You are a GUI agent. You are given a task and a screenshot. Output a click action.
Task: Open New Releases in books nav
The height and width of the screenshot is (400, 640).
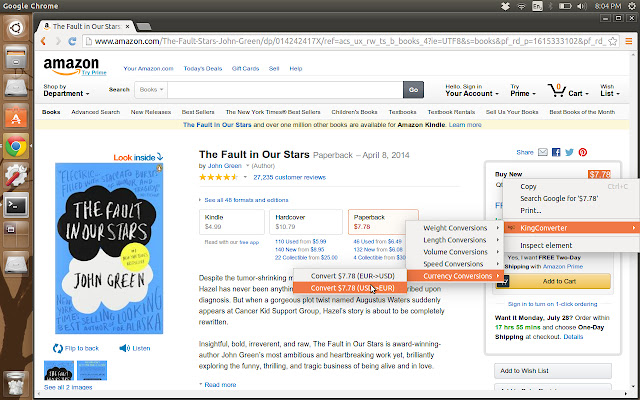(x=151, y=112)
